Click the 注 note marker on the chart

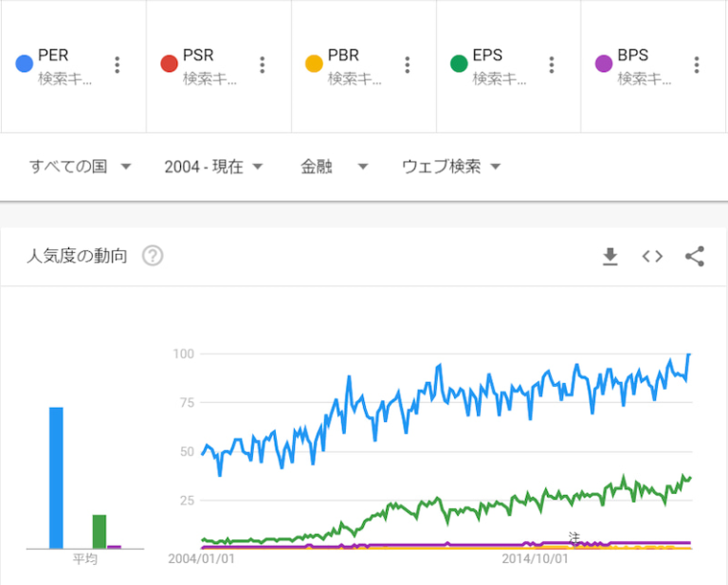pos(573,537)
